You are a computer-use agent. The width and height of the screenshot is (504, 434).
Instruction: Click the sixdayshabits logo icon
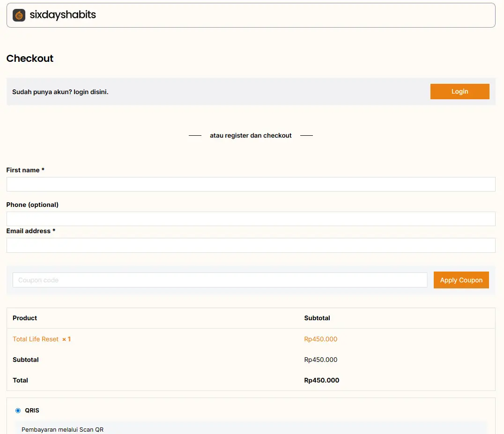click(19, 15)
